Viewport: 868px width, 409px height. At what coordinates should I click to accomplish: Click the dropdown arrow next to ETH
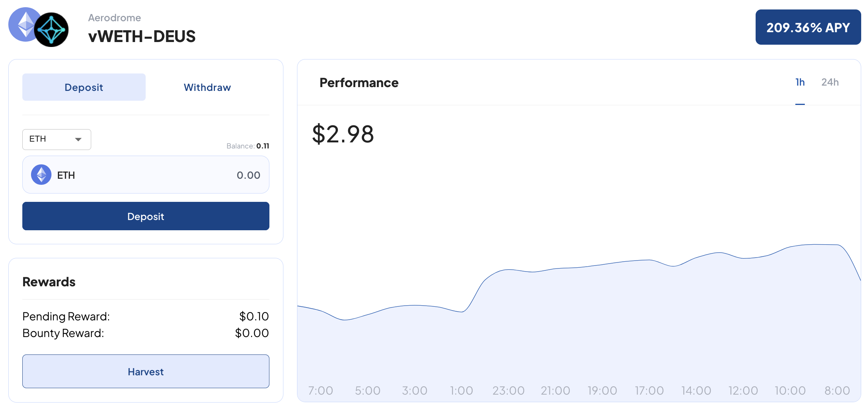pos(78,139)
